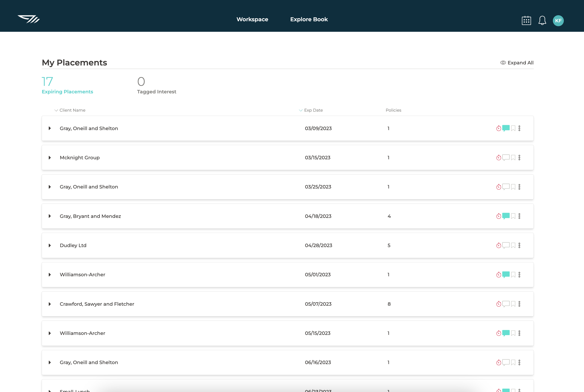Expand the Crawford, Sawyer and Fletcher row
The image size is (584, 392).
(x=50, y=304)
